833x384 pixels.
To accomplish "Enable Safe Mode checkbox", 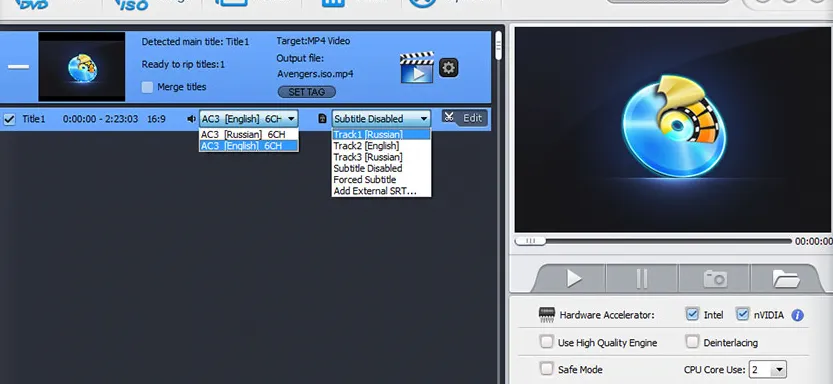I will coord(547,368).
